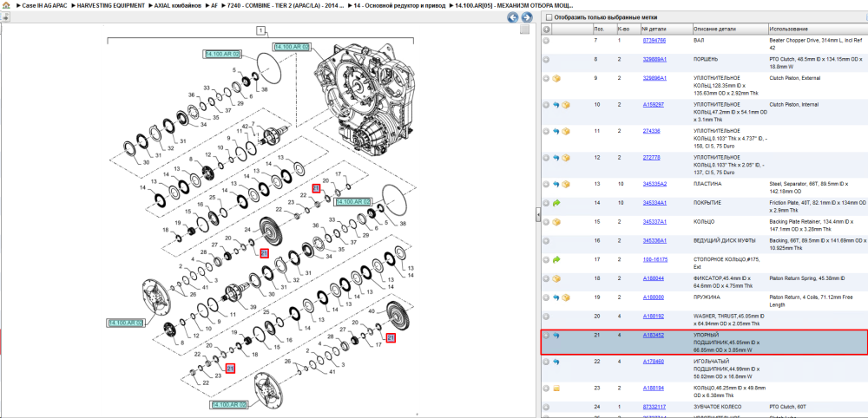This screenshot has width=868, height=418.
Task: Open part number link 87394766
Action: coord(654,41)
